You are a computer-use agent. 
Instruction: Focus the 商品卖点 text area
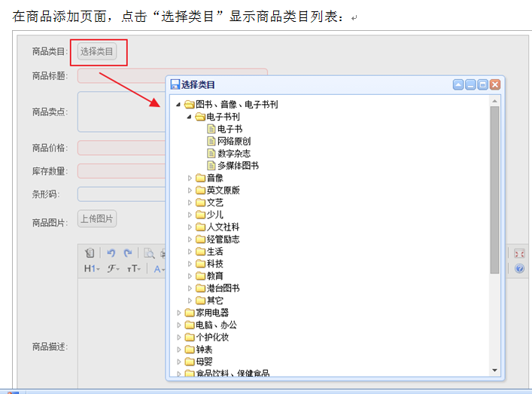pyautogui.click(x=121, y=111)
